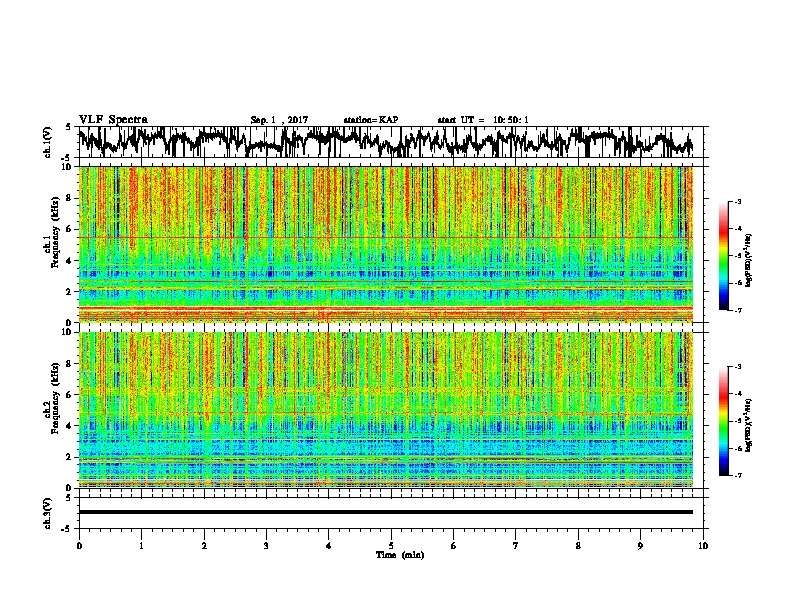Image resolution: width=792 pixels, height=612 pixels.
Task: Click the "3" time-axis tick label
Action: tap(266, 546)
